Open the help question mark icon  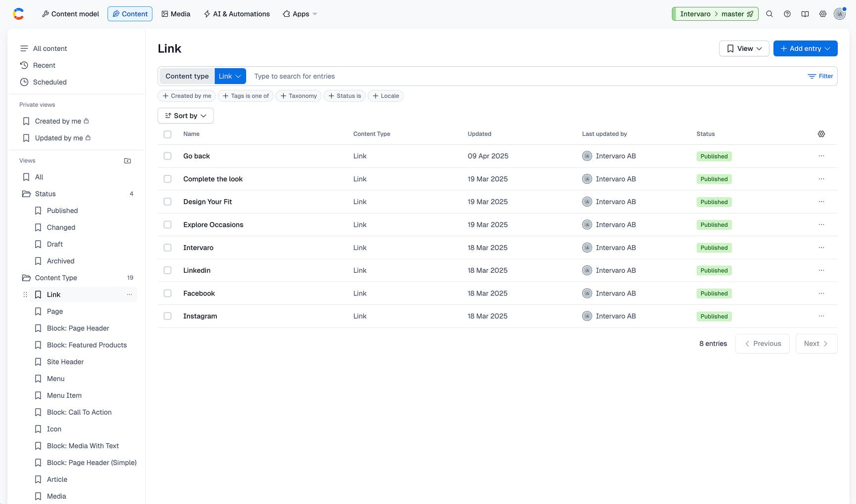pos(787,13)
